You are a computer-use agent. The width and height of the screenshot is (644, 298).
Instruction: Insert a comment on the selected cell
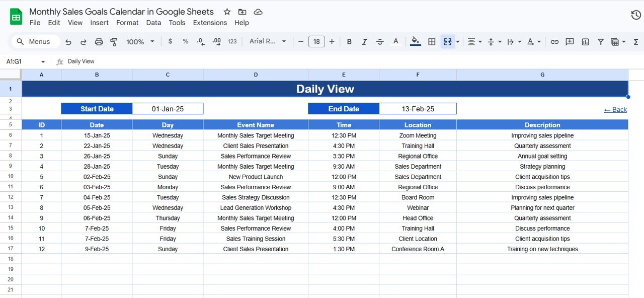570,41
